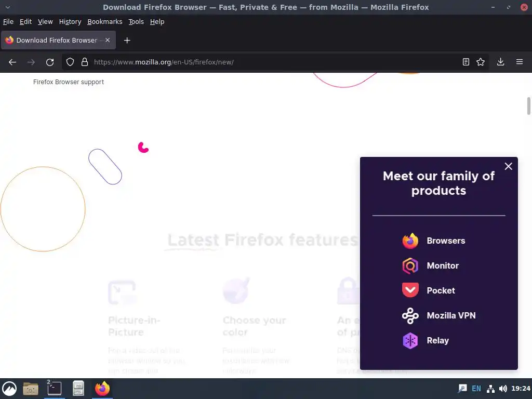Viewport: 532px width, 399px height.
Task: Open the Browsers link in the popup
Action: (446, 241)
